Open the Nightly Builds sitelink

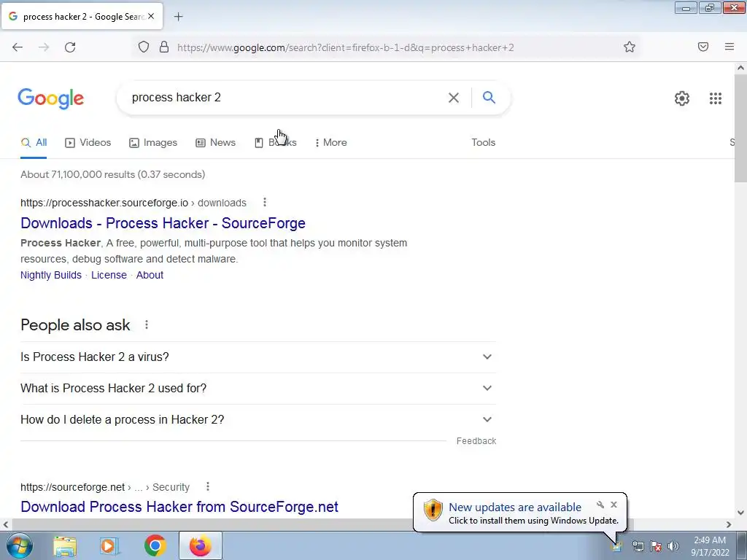point(51,275)
